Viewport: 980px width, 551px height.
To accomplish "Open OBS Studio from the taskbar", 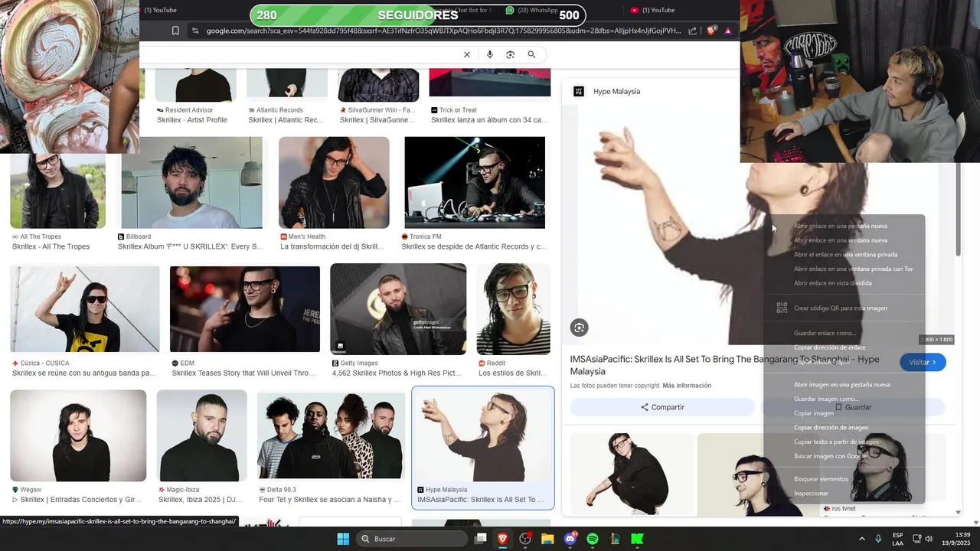I will point(525,539).
